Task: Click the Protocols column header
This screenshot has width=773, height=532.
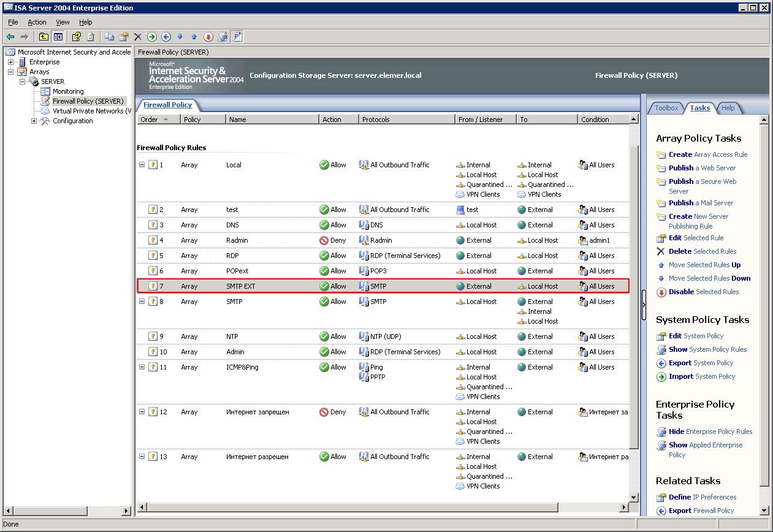Action: (x=406, y=120)
